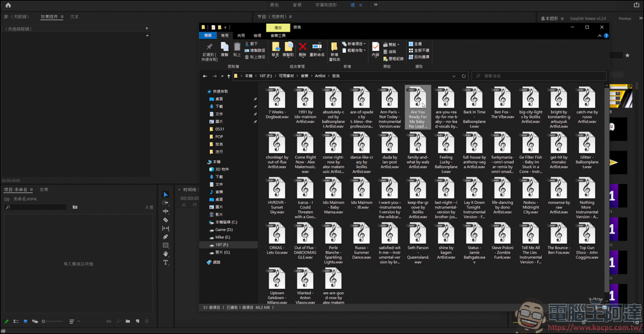Expand the workspace overflow chevron in Premiere
This screenshot has height=334, width=644.
point(375,5)
